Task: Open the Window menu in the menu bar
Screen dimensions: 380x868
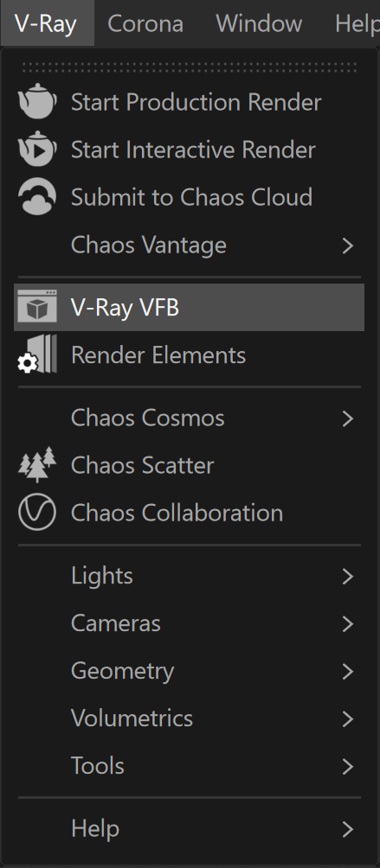Action: [x=259, y=23]
